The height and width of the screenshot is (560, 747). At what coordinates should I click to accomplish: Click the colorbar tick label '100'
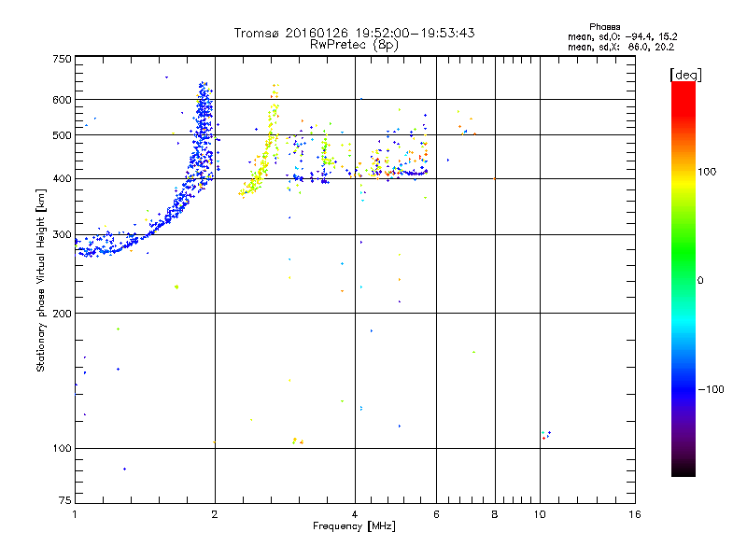click(x=707, y=172)
